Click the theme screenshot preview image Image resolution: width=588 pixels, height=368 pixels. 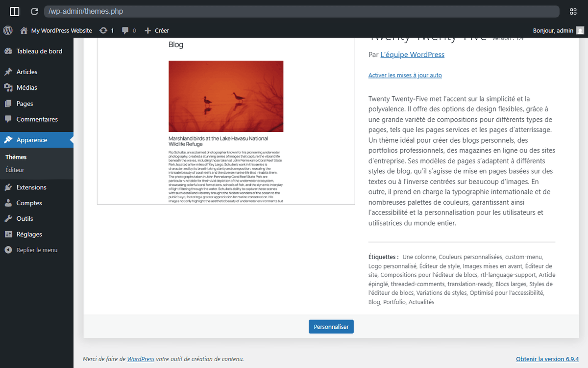tap(226, 123)
